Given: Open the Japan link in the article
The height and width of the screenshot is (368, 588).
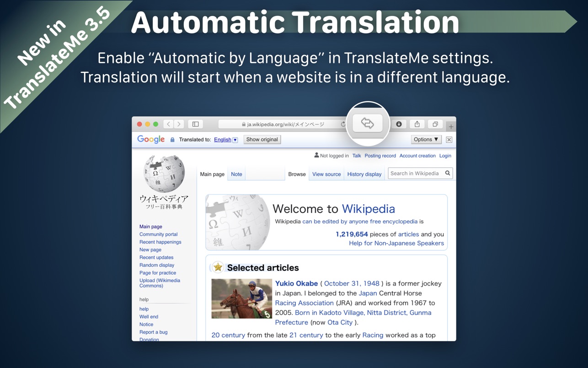Looking at the screenshot, I should point(368,293).
